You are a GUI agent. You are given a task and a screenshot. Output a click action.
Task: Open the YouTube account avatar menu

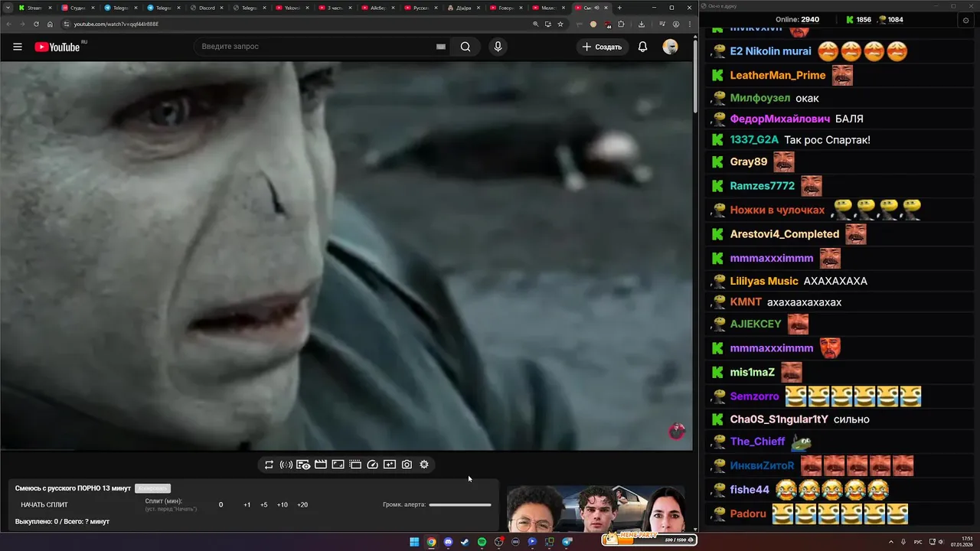(x=670, y=47)
